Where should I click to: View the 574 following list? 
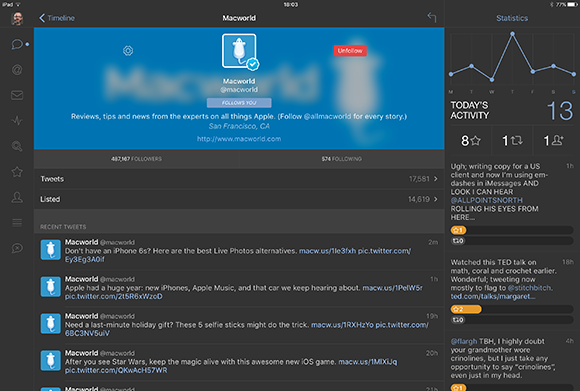[x=341, y=159]
